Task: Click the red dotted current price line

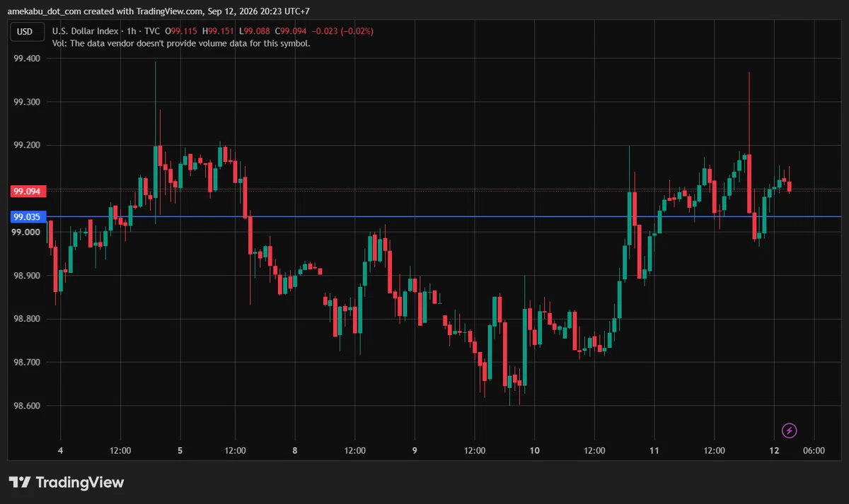Action: (446, 190)
